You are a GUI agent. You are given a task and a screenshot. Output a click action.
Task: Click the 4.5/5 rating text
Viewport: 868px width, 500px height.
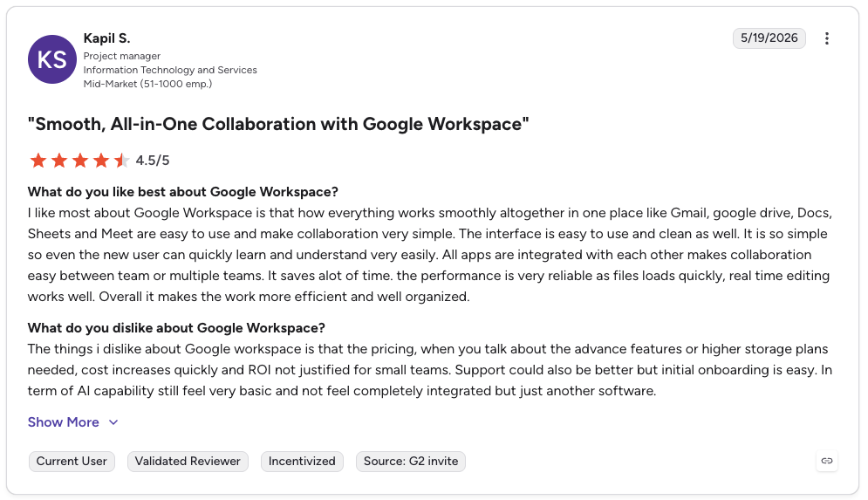(x=153, y=161)
